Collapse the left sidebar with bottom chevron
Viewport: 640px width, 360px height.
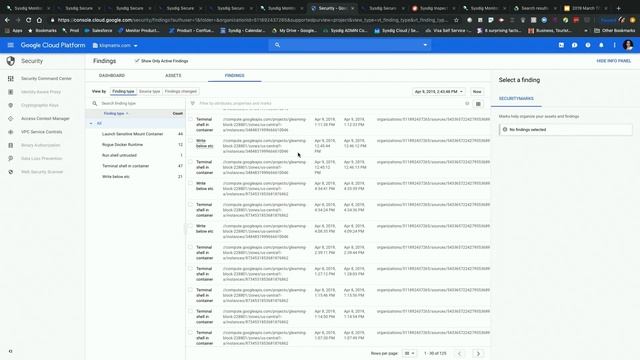click(11, 351)
